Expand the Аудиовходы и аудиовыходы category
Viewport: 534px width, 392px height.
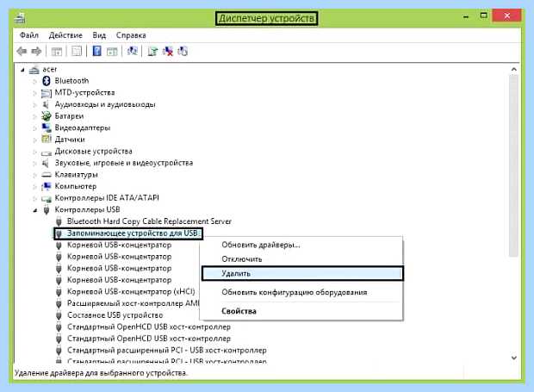(34, 104)
